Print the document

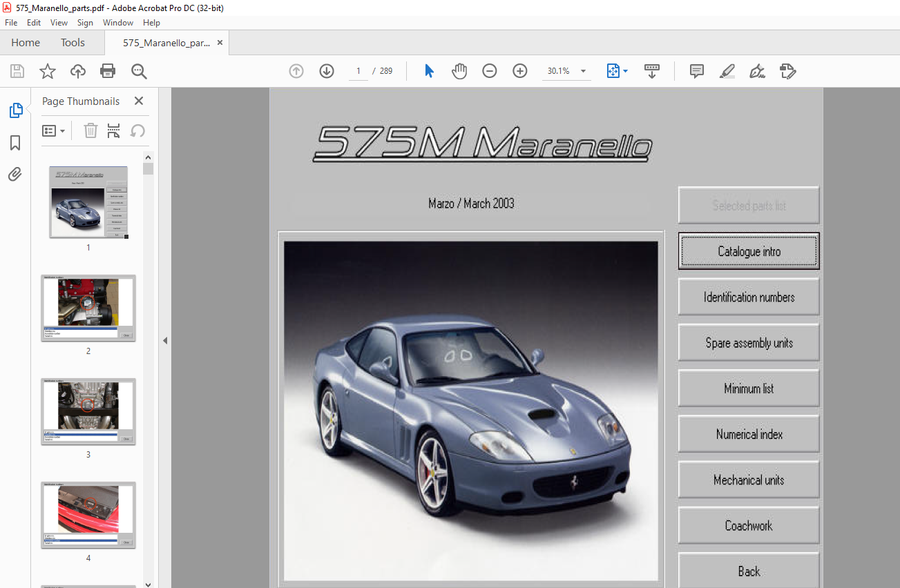pyautogui.click(x=108, y=71)
